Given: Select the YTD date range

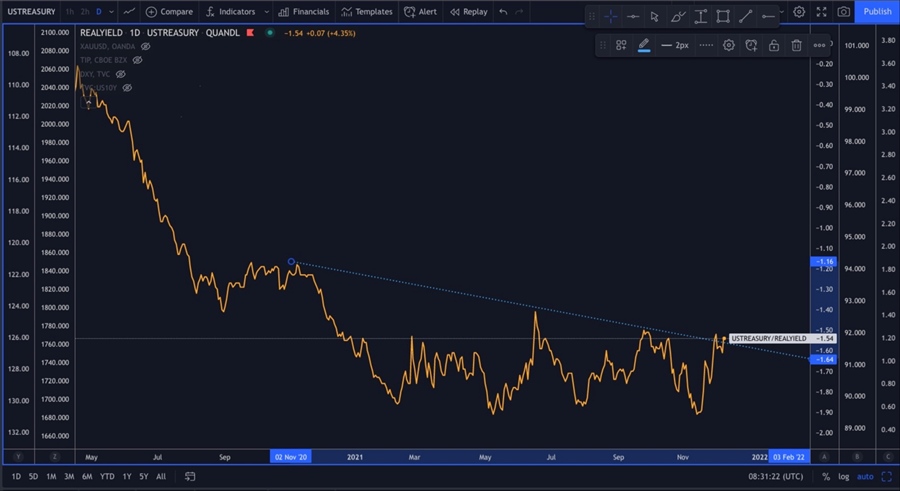Looking at the screenshot, I should pos(107,477).
